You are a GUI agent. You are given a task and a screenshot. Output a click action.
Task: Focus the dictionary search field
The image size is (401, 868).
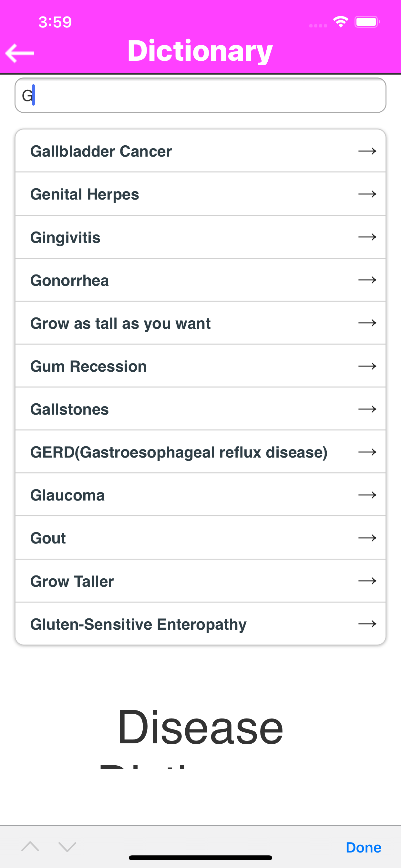(x=200, y=95)
